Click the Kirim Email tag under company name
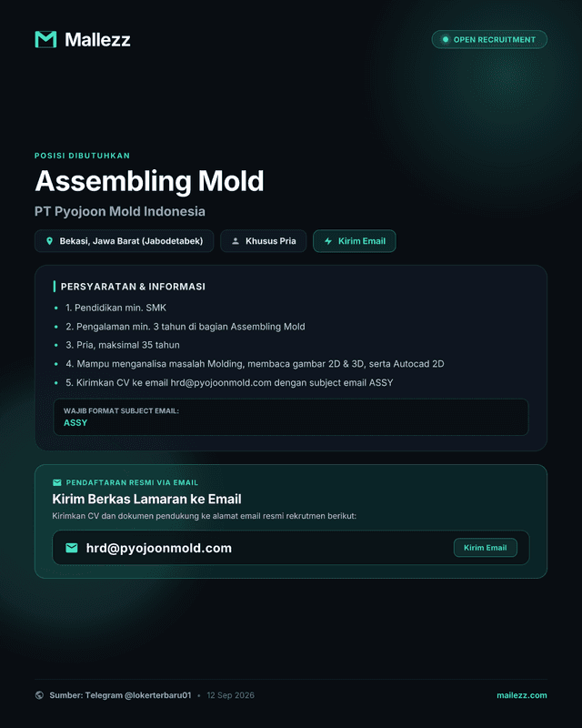 [355, 241]
